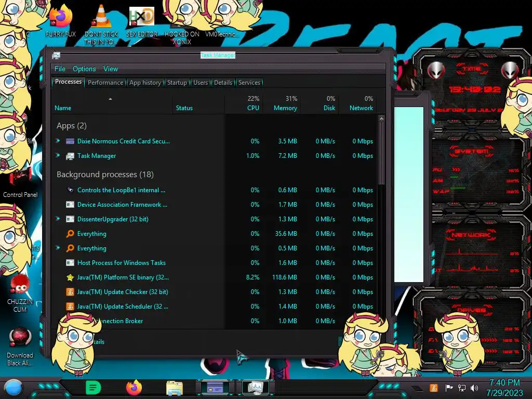Switch to the Users tab
This screenshot has width=532, height=399.
click(201, 83)
